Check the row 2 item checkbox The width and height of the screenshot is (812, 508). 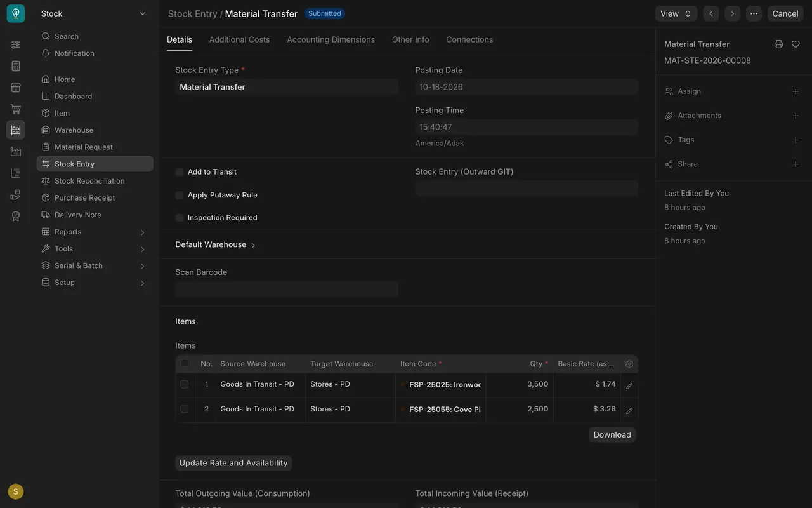point(185,409)
